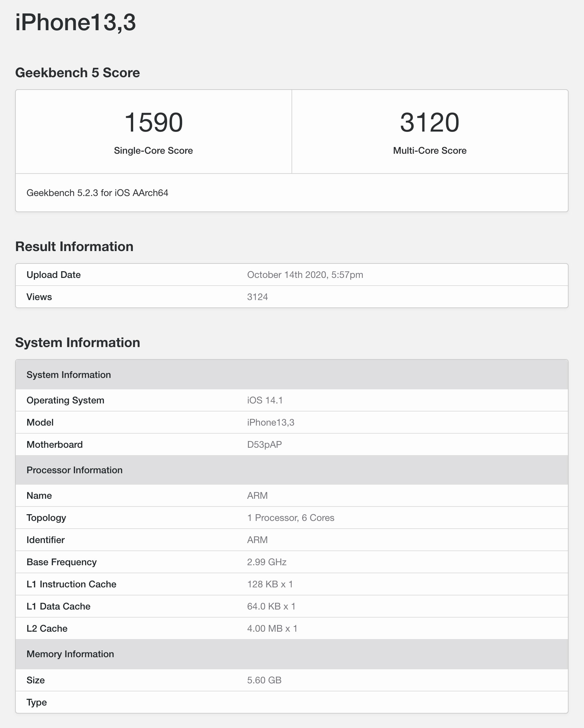Click the Memory Information section header

tap(292, 654)
